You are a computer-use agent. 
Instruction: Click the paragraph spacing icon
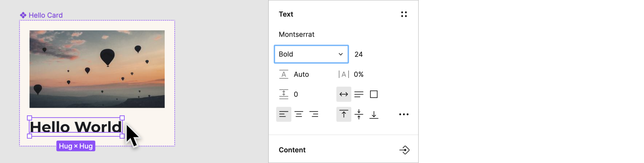click(283, 94)
